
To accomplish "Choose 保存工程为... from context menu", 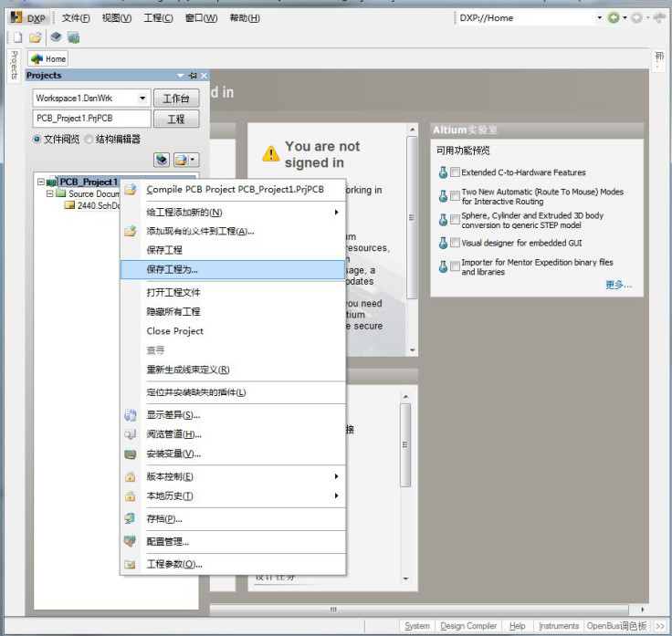I will [x=233, y=269].
